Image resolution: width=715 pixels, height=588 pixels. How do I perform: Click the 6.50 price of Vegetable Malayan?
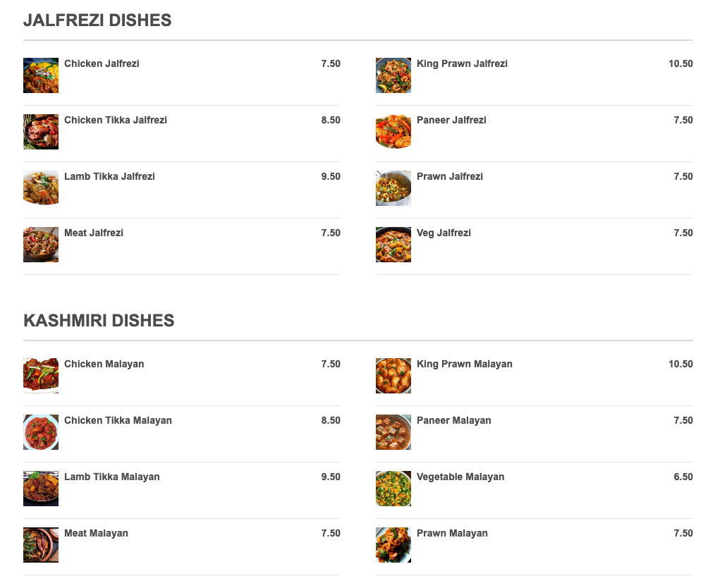pos(683,477)
